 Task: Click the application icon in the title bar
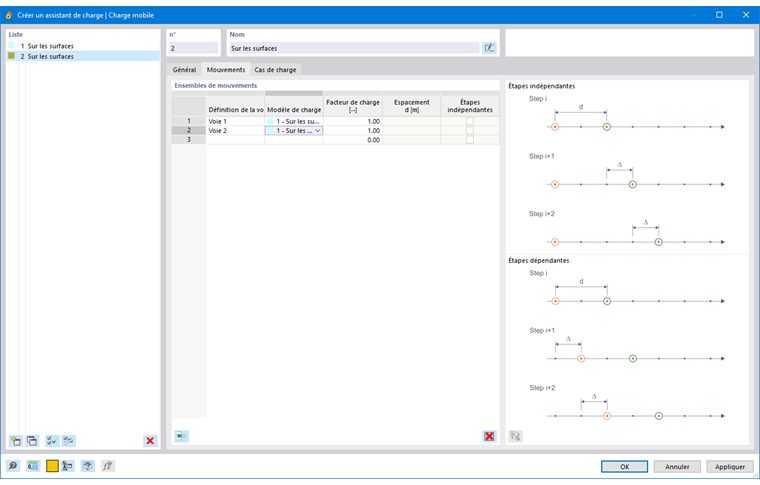9,15
